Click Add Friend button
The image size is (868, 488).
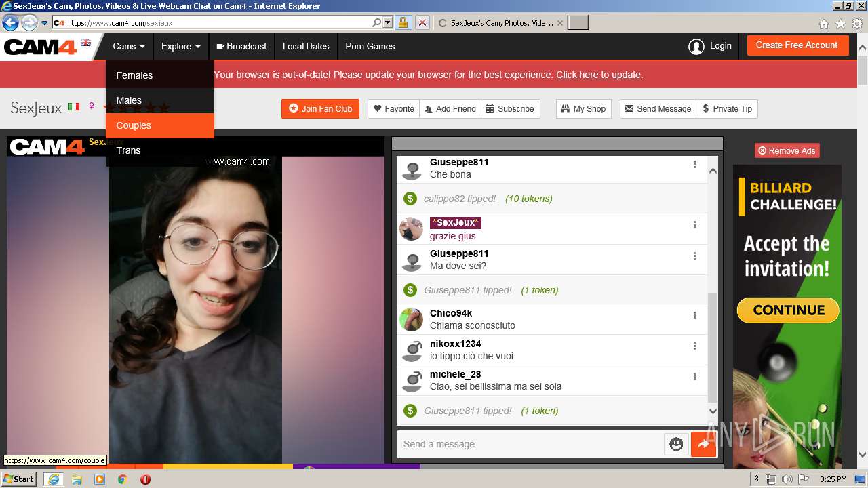[450, 108]
